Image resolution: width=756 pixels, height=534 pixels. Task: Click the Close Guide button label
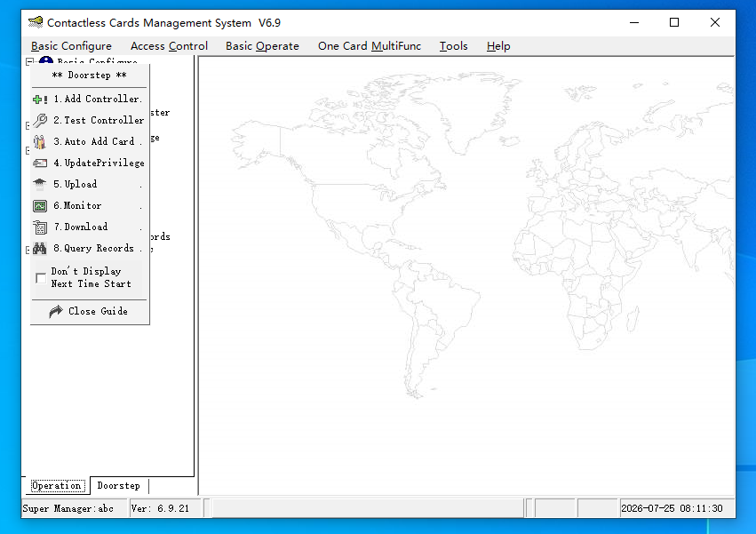point(98,312)
